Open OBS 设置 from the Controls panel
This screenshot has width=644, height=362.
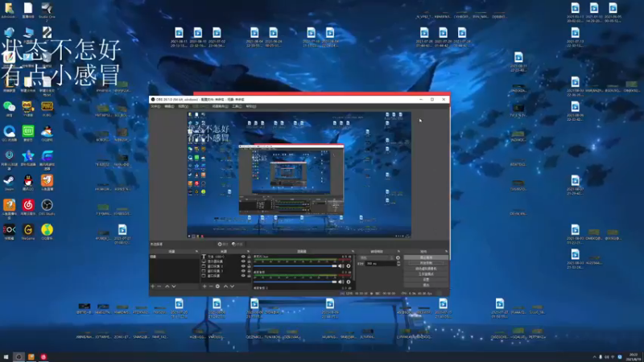tap(426, 279)
